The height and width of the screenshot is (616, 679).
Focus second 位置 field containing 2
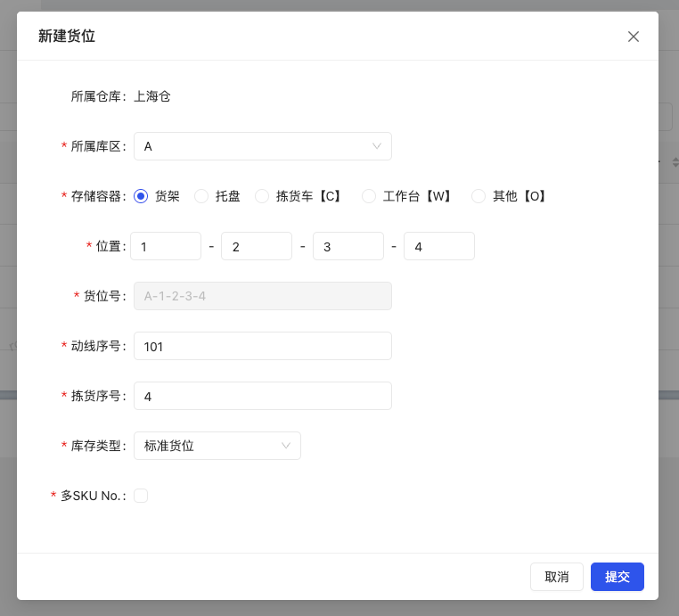(x=257, y=246)
